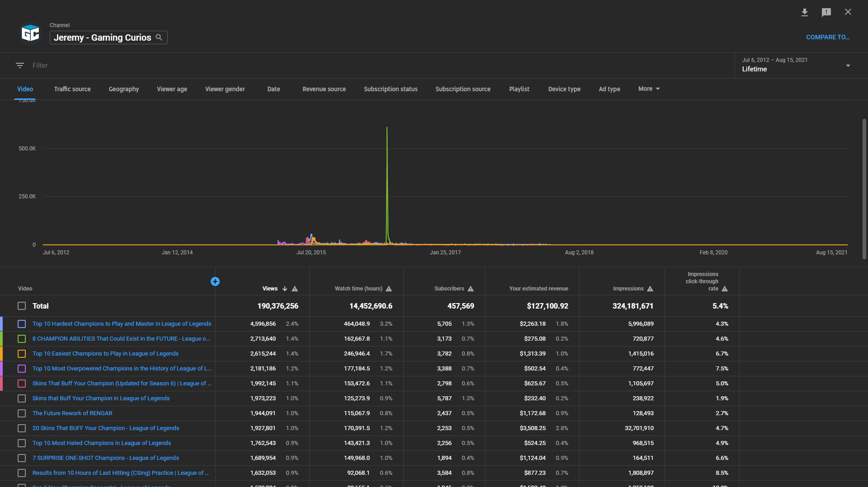Switch to the Traffic source tab
This screenshot has height=487, width=868.
(72, 89)
